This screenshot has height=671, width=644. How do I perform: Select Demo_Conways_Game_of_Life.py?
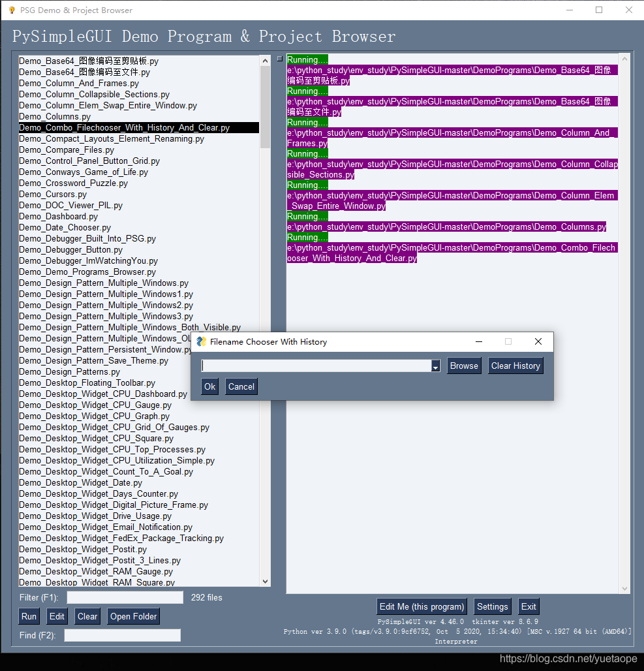pos(138,172)
